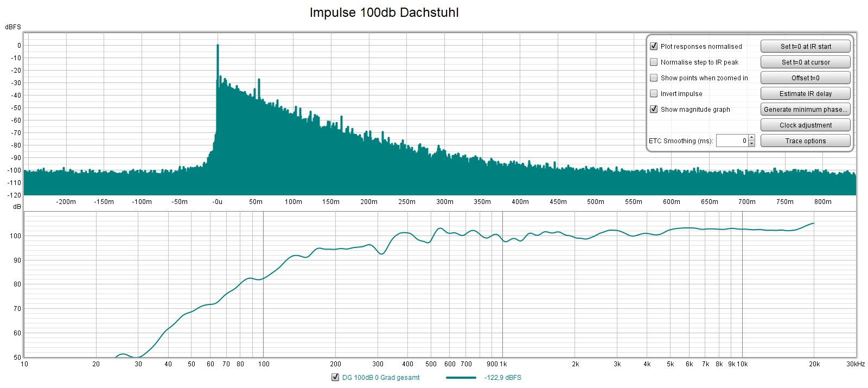Click the Offset t=0 button
This screenshot has height=388, width=868.
click(x=806, y=78)
